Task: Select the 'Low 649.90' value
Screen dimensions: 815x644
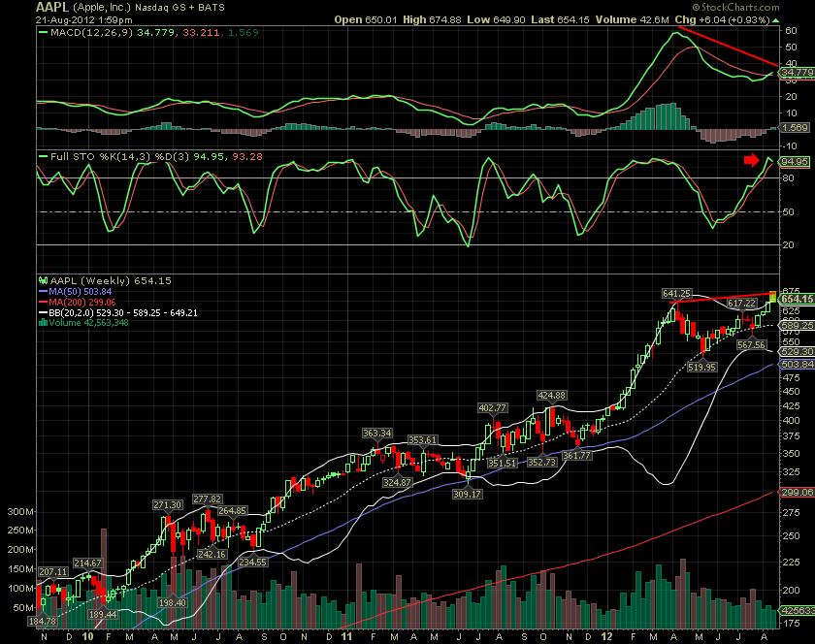Action: pyautogui.click(x=496, y=19)
